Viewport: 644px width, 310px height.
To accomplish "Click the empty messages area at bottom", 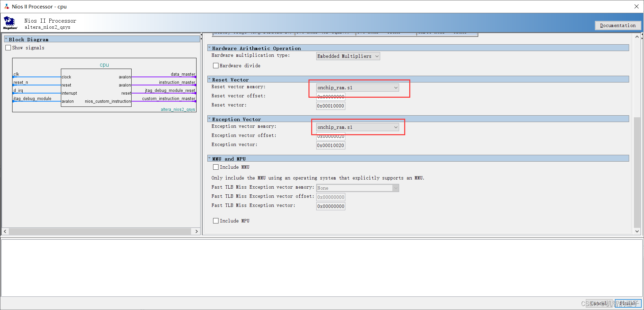I will tap(322, 268).
